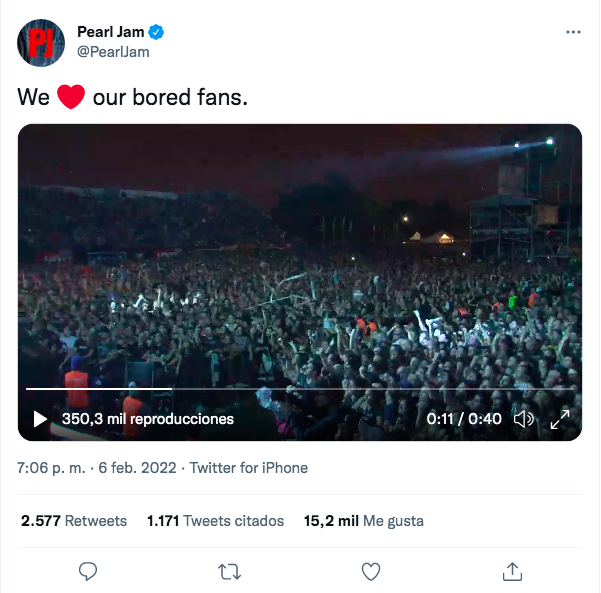Seek on the video progress bar
The image size is (601, 593).
[x=300, y=388]
